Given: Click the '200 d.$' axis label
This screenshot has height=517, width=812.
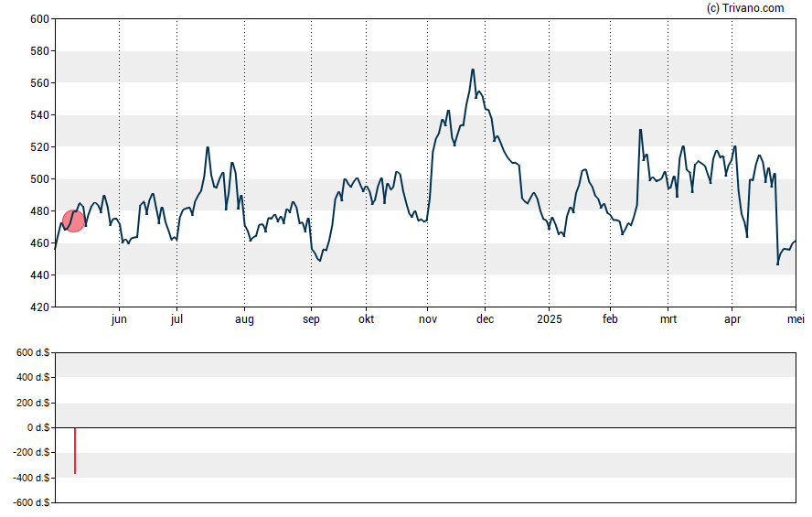Looking at the screenshot, I should (x=33, y=403).
